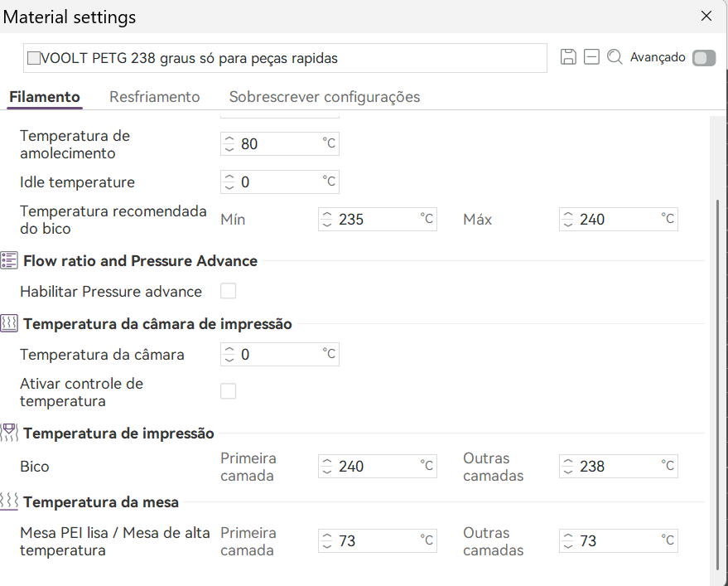Viewport: 728px width, 586px height.
Task: Click stepper arrows for Mín nozzle temperature
Action: click(x=327, y=219)
